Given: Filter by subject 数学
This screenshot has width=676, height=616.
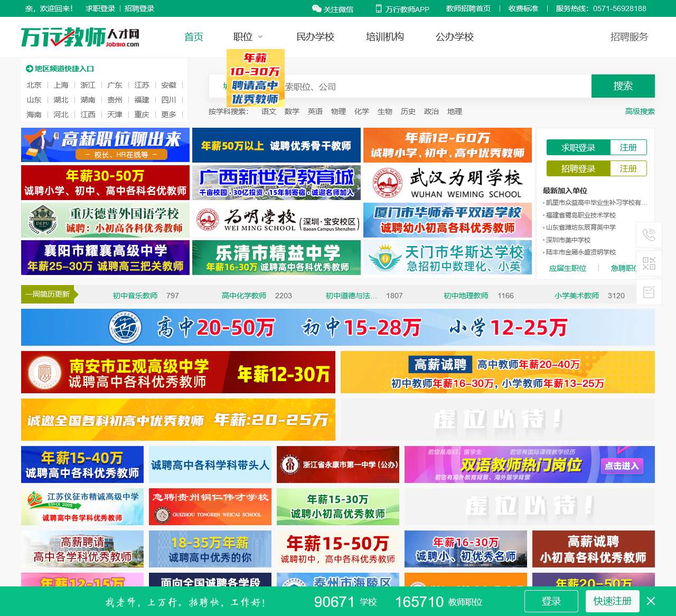Looking at the screenshot, I should pyautogui.click(x=292, y=111).
